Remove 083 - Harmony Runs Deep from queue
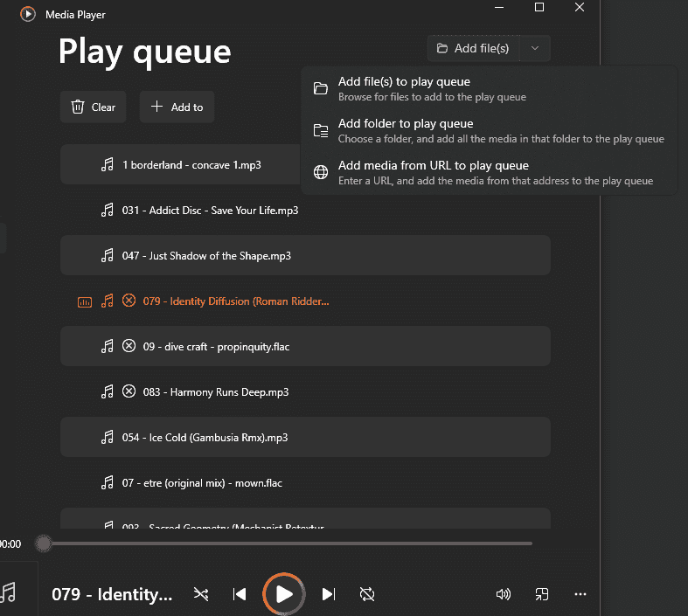Viewport: 688px width, 616px height. tap(129, 391)
